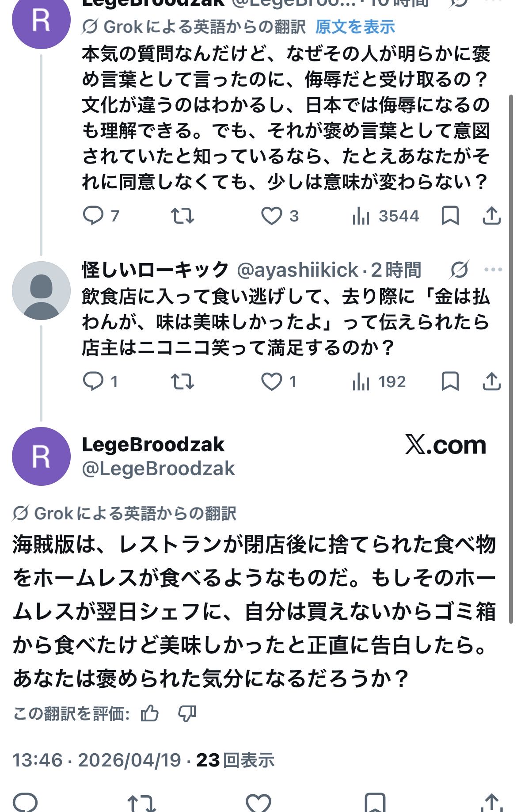Screen dimensions: 517x812
Task: Repost the 怪しいローキック post
Action: click(182, 381)
